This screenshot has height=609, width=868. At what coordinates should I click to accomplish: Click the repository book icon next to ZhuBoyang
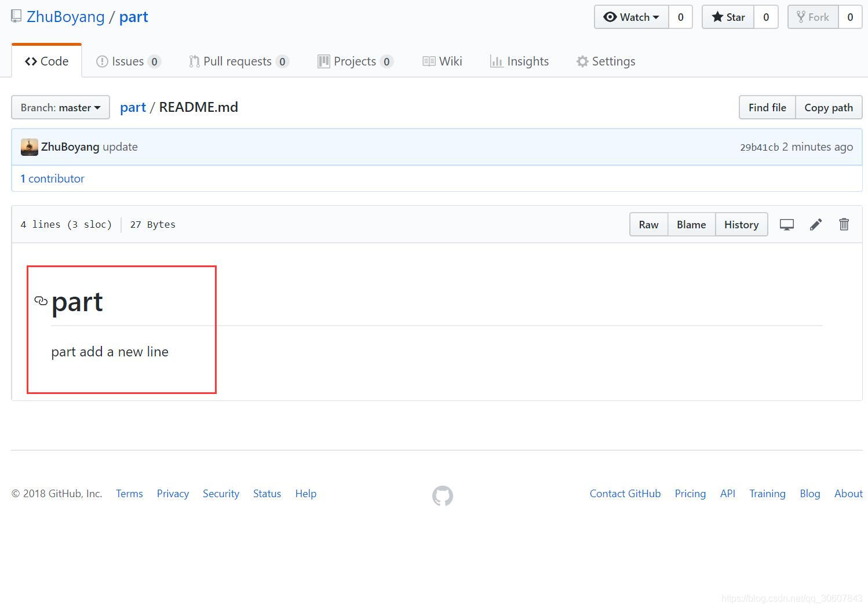point(16,16)
